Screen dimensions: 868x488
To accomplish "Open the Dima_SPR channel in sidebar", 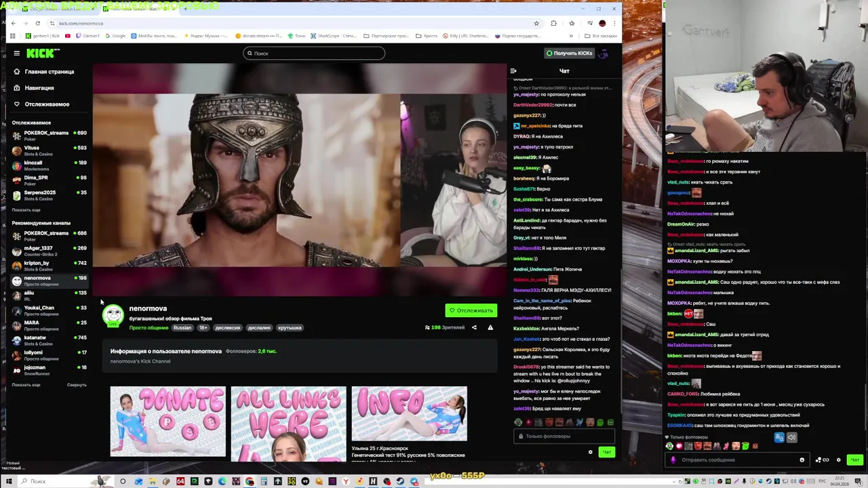I will [49, 180].
